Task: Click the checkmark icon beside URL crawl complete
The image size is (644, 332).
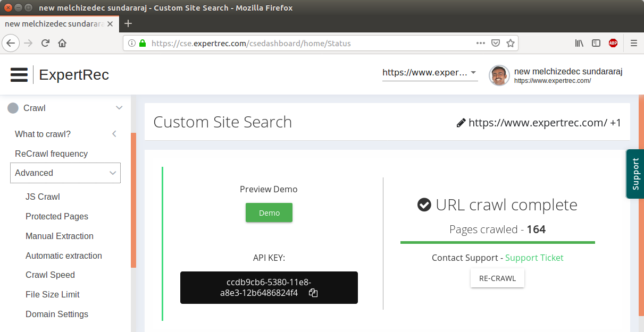Action: click(424, 205)
